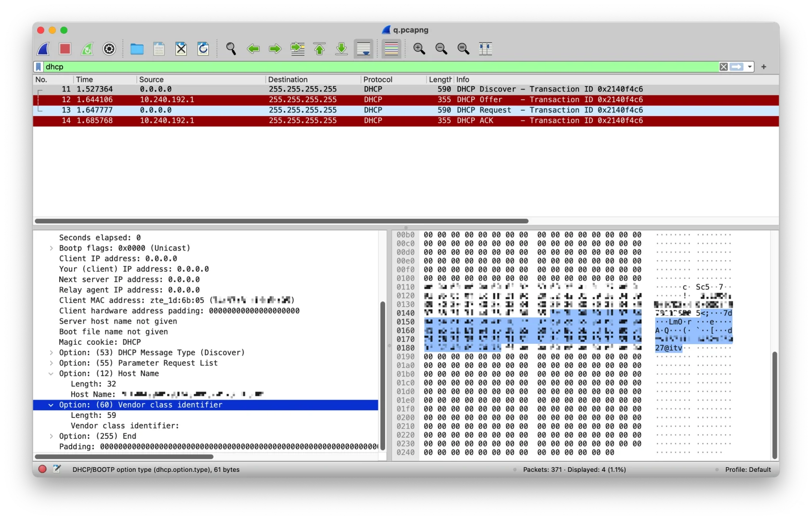Sort by the No. column
The height and width of the screenshot is (520, 812).
(53, 79)
